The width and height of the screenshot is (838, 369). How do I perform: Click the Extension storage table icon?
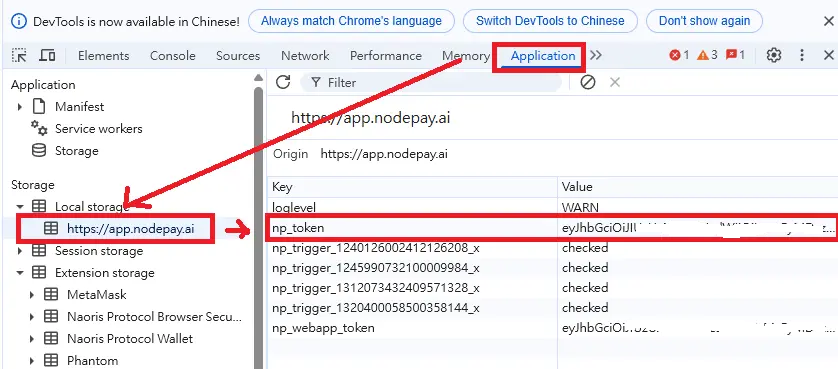tap(39, 273)
